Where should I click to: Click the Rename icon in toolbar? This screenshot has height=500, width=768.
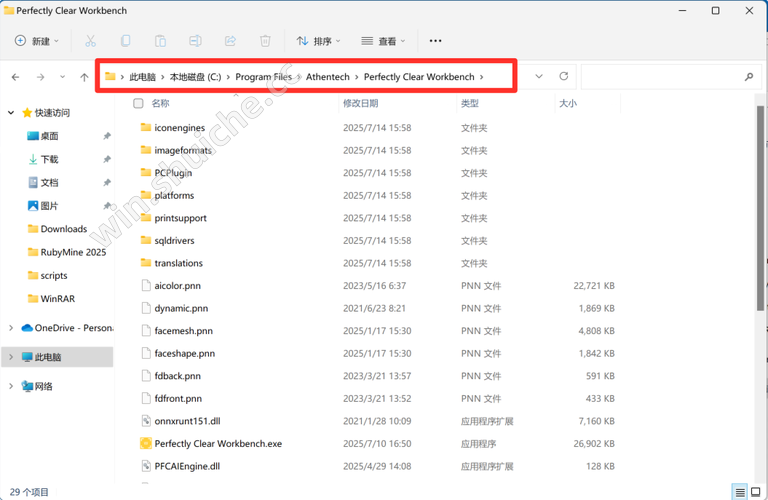[195, 41]
